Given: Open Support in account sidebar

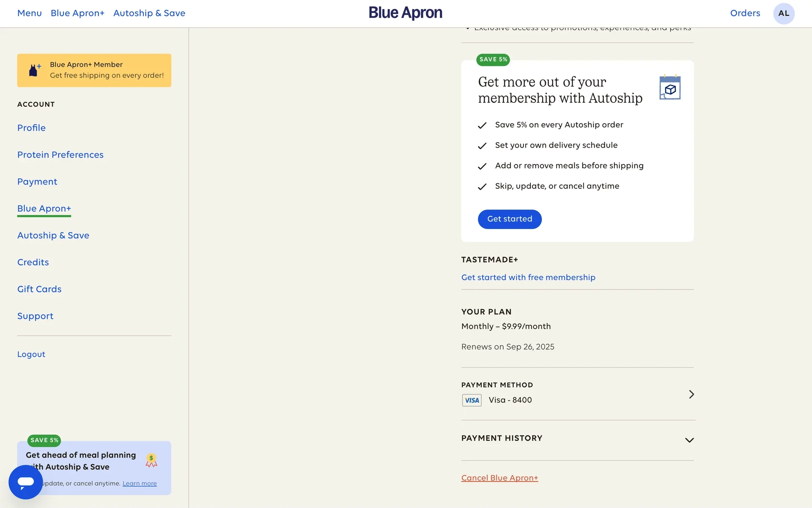Looking at the screenshot, I should pos(35,316).
